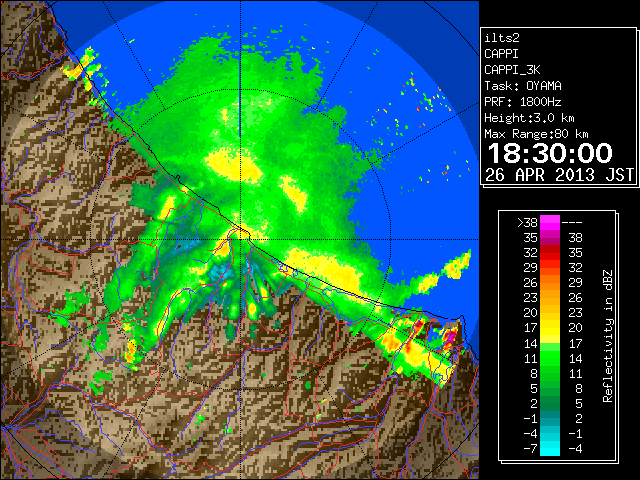640x480 pixels.
Task: Click the "Task: OYAMA" text
Action: click(523, 86)
